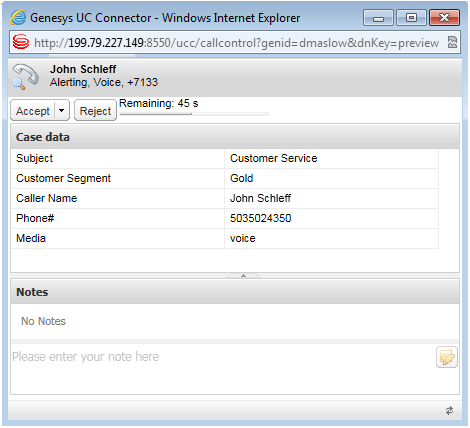Click the Media label cell
Screen dimensions: 470x428
point(118,239)
